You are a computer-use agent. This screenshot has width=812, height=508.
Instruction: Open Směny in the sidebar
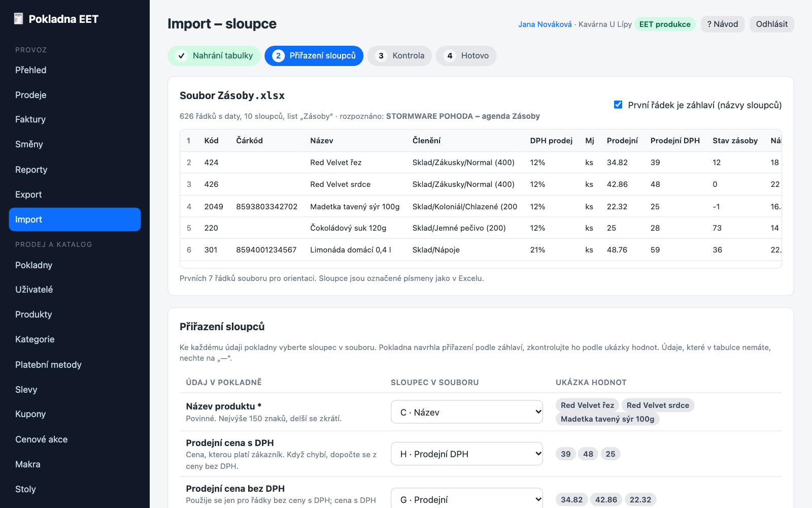(x=75, y=144)
